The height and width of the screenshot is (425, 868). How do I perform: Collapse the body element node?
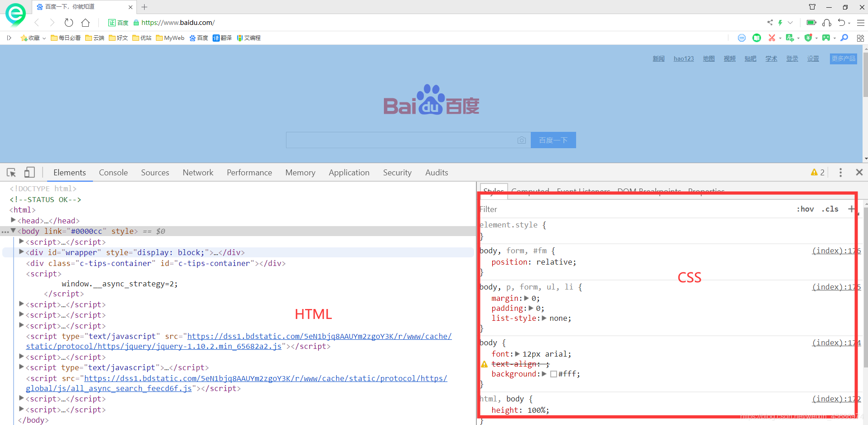click(x=13, y=231)
